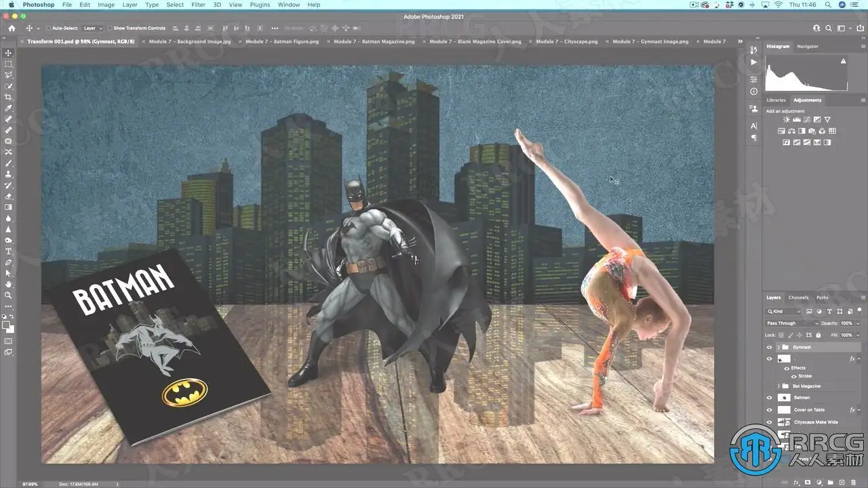Select the Crop tool
The height and width of the screenshot is (488, 868).
9,97
